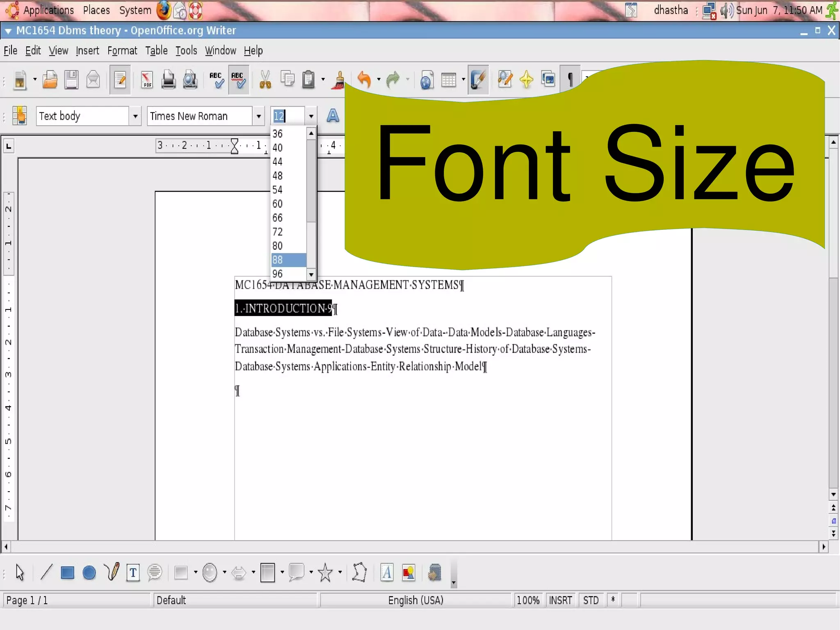Select font size 36 in list

pos(288,134)
